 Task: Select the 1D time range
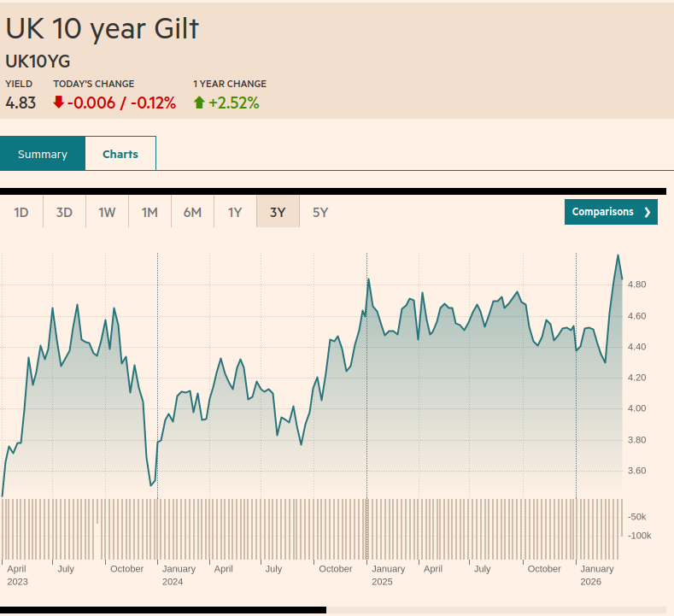pyautogui.click(x=21, y=213)
